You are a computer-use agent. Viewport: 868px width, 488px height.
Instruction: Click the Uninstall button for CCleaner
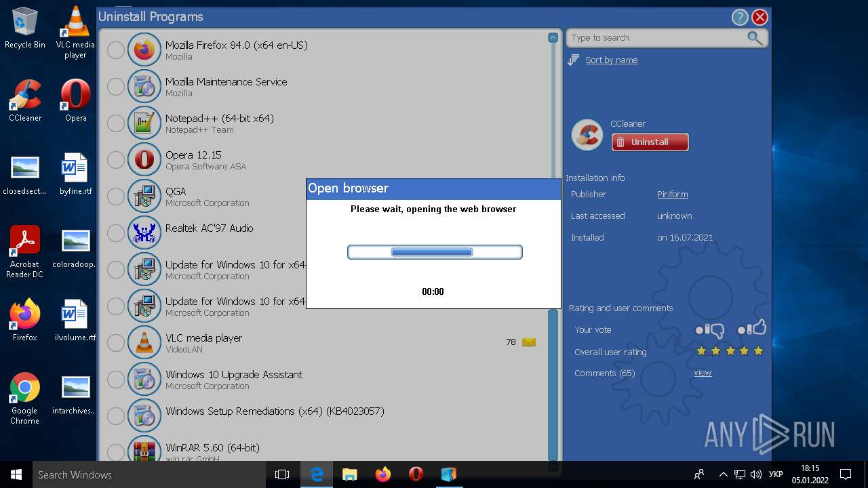(650, 142)
